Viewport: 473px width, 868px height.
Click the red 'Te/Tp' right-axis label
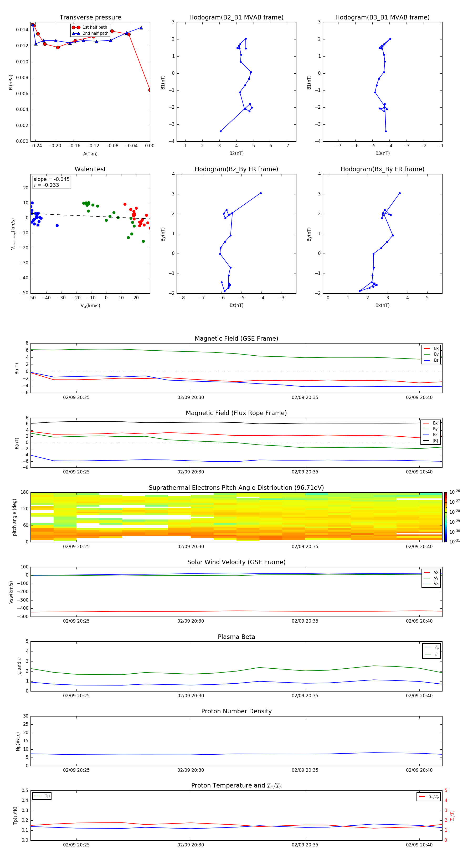coord(453,815)
